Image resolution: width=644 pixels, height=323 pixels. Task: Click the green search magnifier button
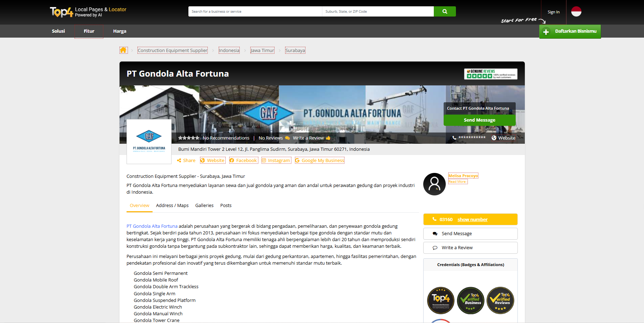[445, 11]
